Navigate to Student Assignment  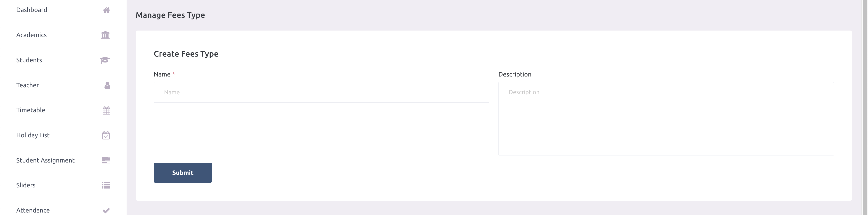click(x=45, y=160)
